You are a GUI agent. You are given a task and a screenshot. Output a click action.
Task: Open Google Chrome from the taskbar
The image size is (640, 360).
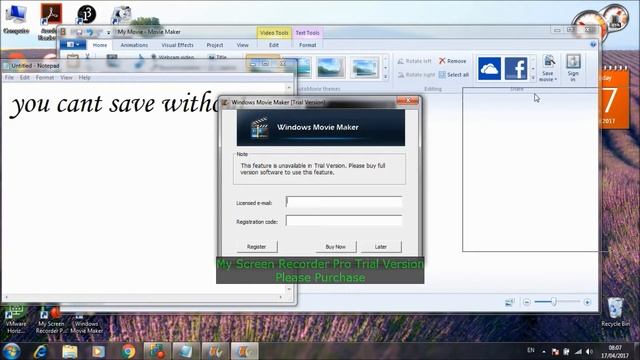click(x=128, y=351)
